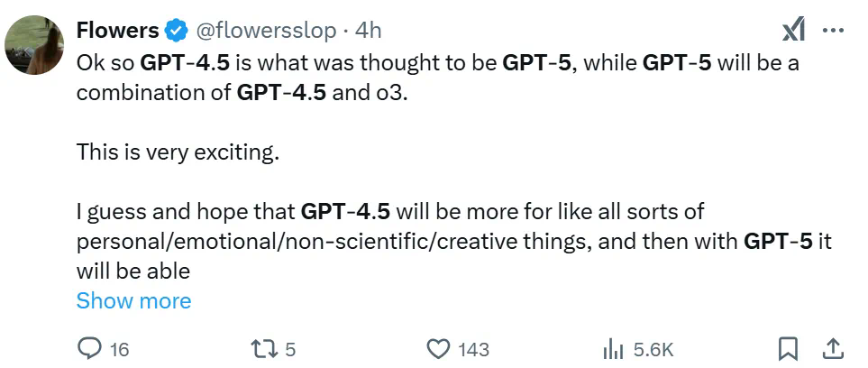The height and width of the screenshot is (368, 868).
Task: Click the reply speech bubble icon
Action: tap(90, 349)
